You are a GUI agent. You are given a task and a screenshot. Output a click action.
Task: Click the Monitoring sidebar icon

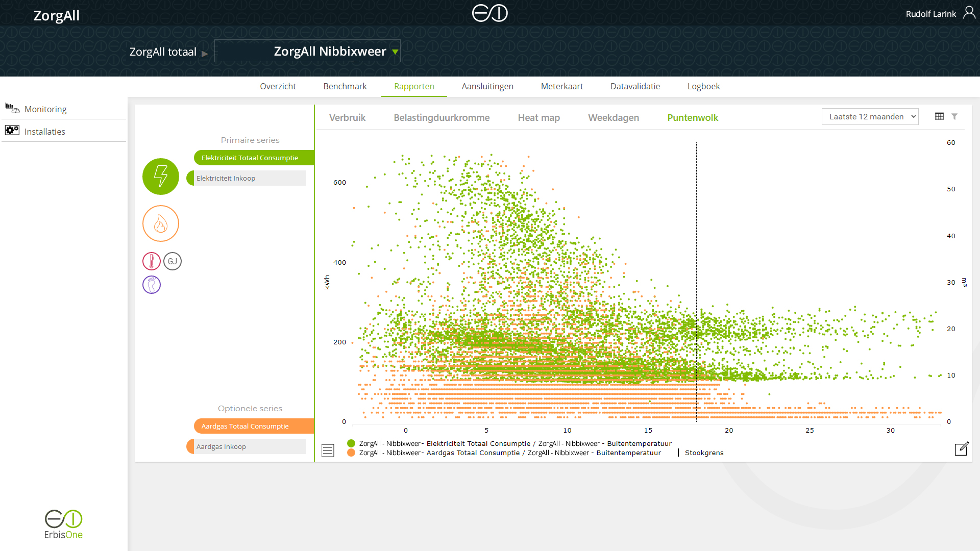[12, 108]
